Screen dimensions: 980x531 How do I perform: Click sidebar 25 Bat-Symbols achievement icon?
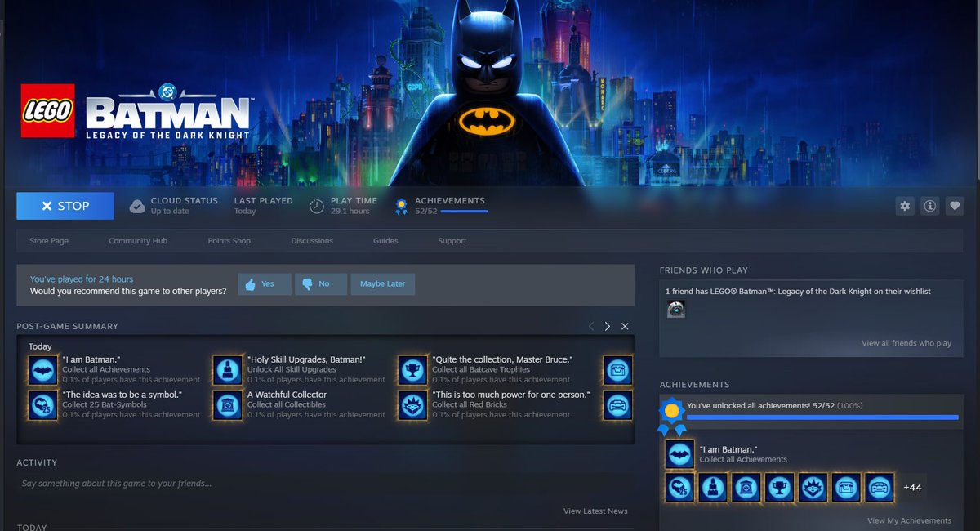tap(680, 488)
